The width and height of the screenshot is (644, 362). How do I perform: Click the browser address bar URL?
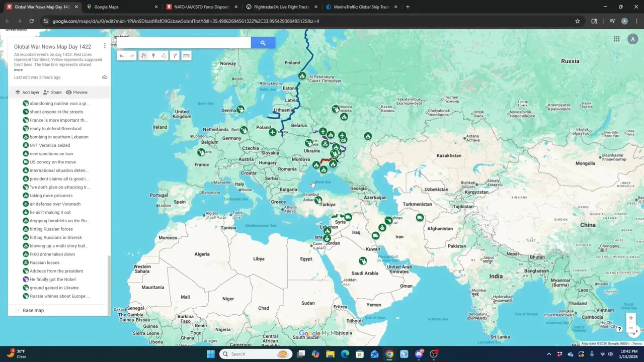[x=186, y=21]
